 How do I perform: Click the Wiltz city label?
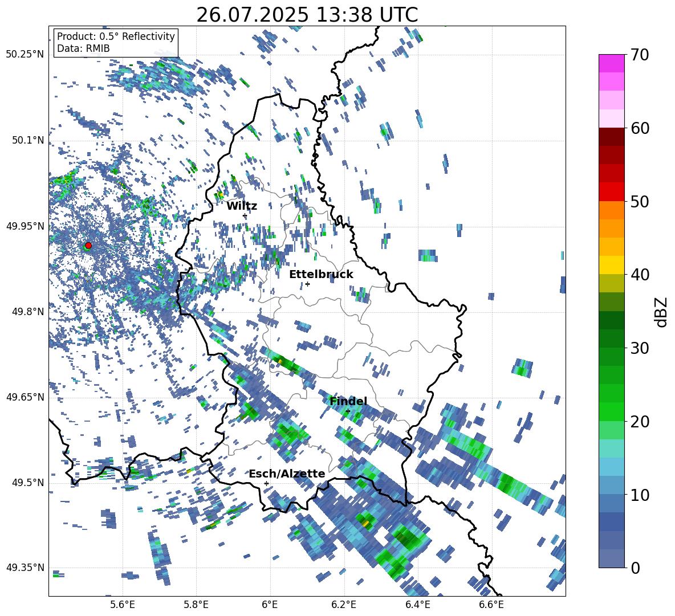coord(242,206)
